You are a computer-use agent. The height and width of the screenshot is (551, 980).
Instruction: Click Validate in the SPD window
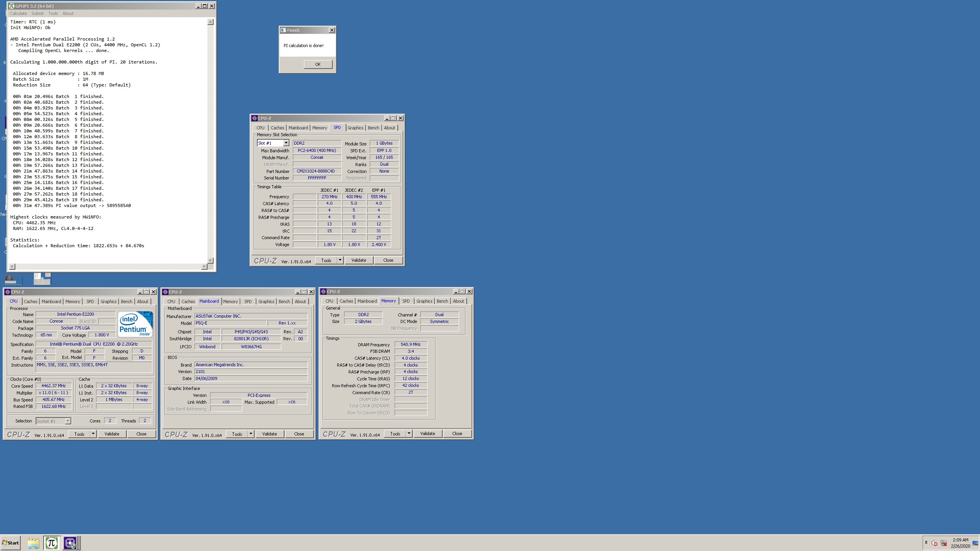pos(359,260)
